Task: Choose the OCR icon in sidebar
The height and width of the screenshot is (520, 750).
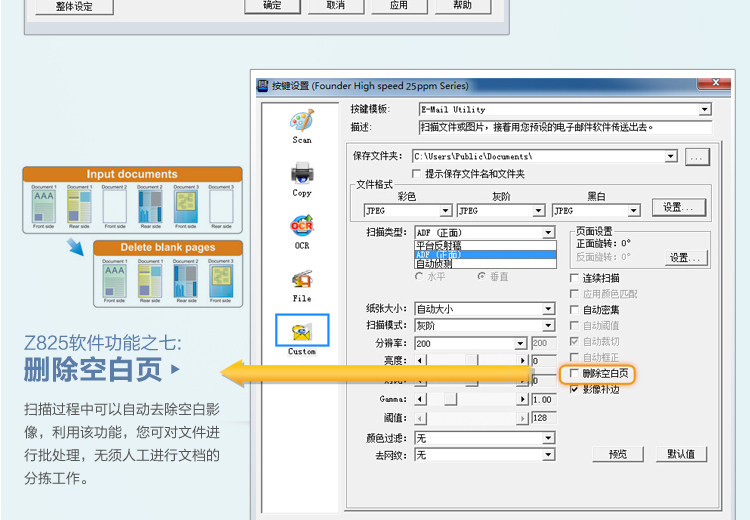Action: pyautogui.click(x=302, y=225)
